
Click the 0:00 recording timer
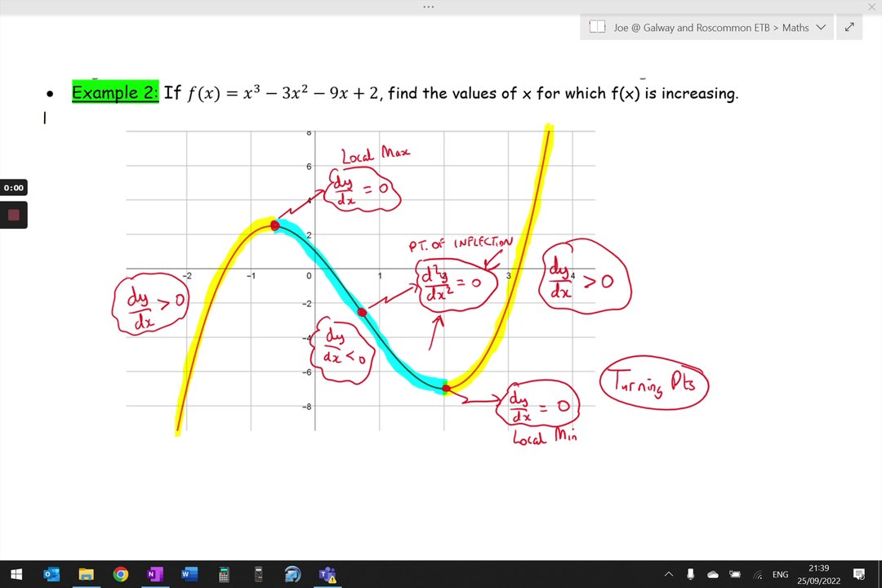[x=14, y=187]
